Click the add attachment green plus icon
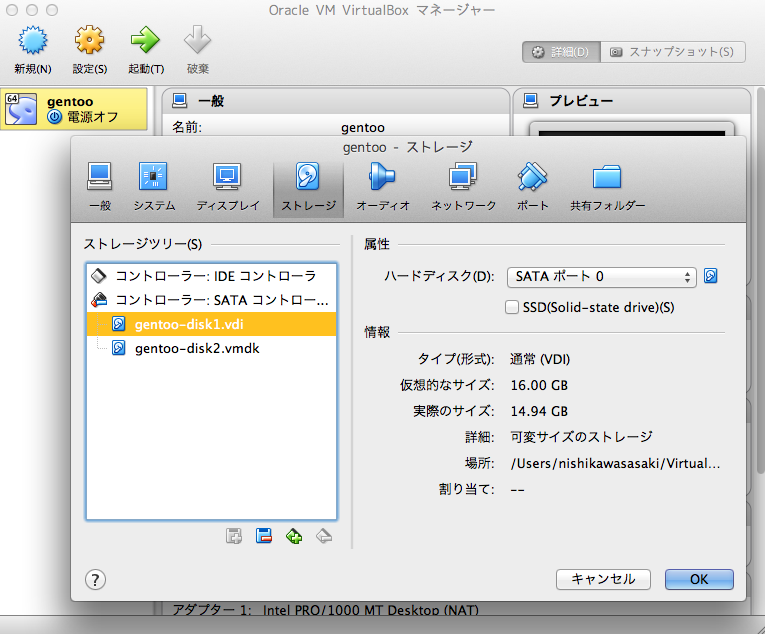 pos(294,536)
